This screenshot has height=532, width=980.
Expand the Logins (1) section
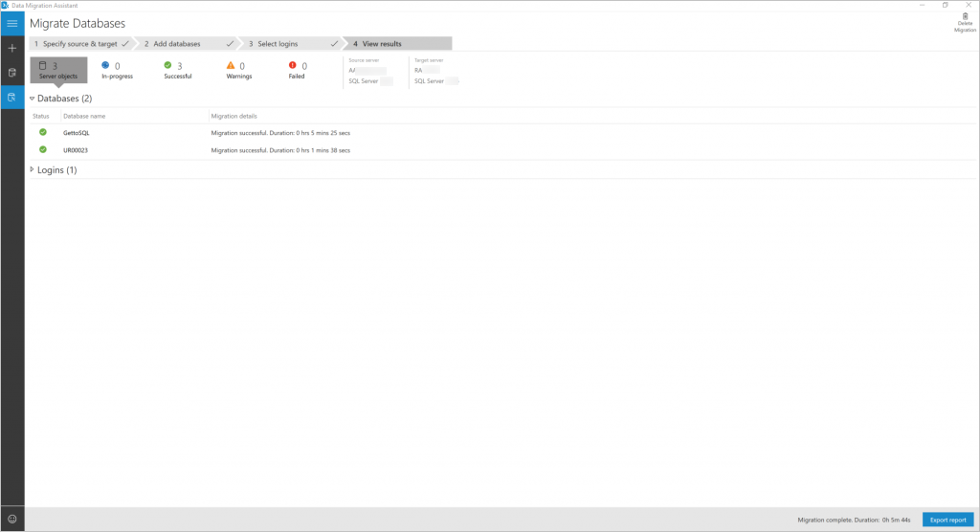pos(32,170)
